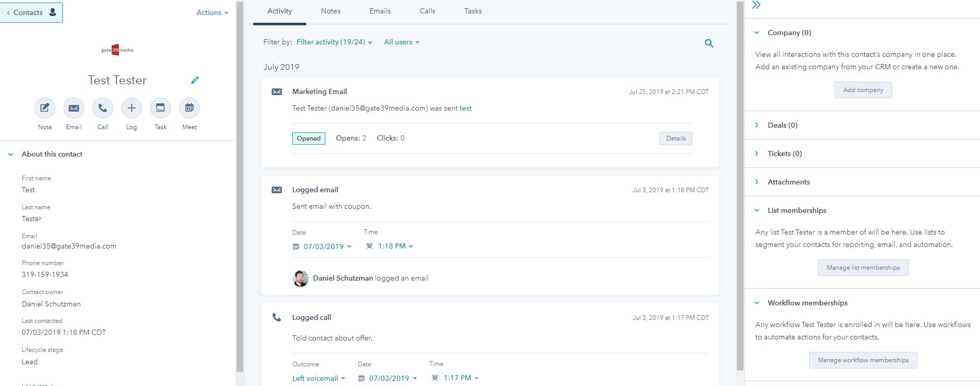The width and height of the screenshot is (980, 386).
Task: Click the Opened status badge
Action: 309,138
